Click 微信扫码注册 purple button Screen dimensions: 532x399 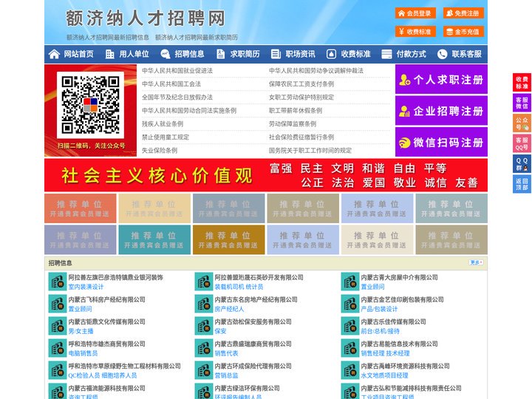[x=441, y=142]
